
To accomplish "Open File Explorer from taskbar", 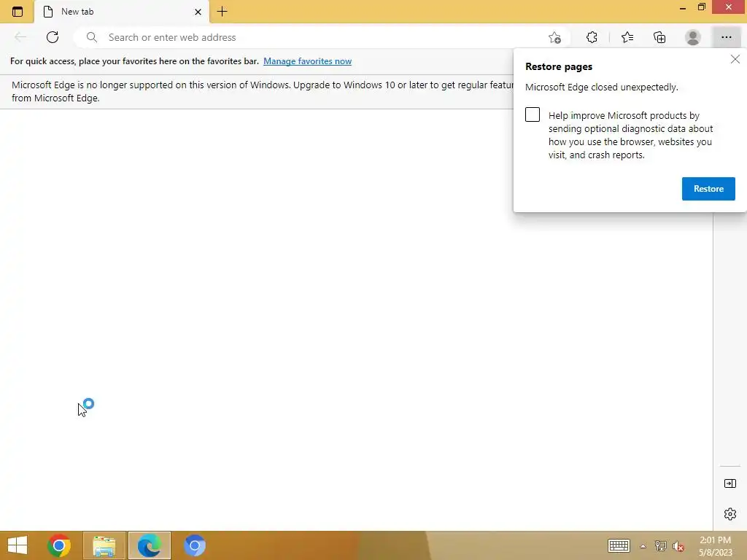I will [104, 545].
